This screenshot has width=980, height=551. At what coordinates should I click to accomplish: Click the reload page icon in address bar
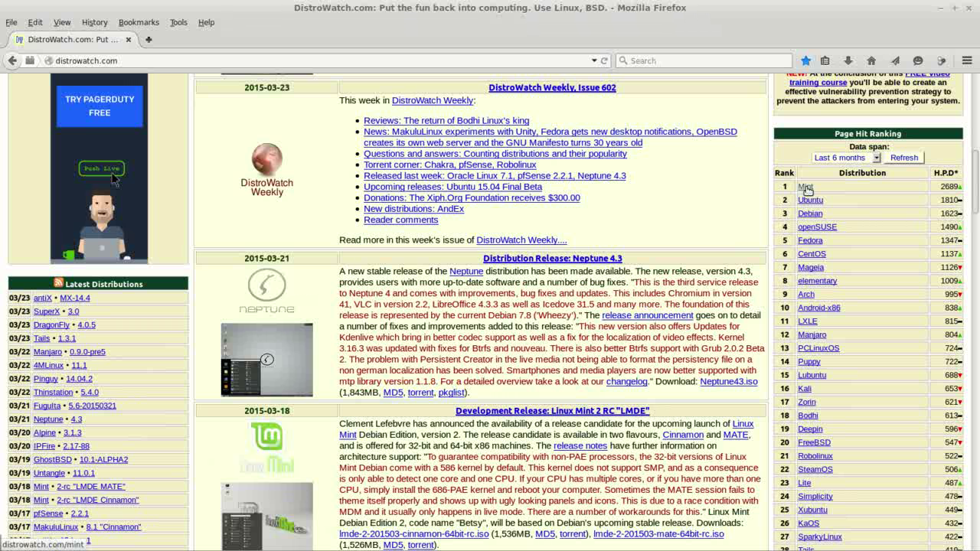[604, 60]
